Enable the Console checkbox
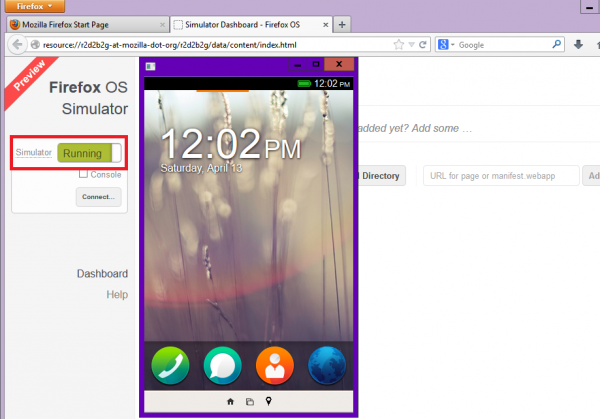Image resolution: width=600 pixels, height=419 pixels. 83,174
